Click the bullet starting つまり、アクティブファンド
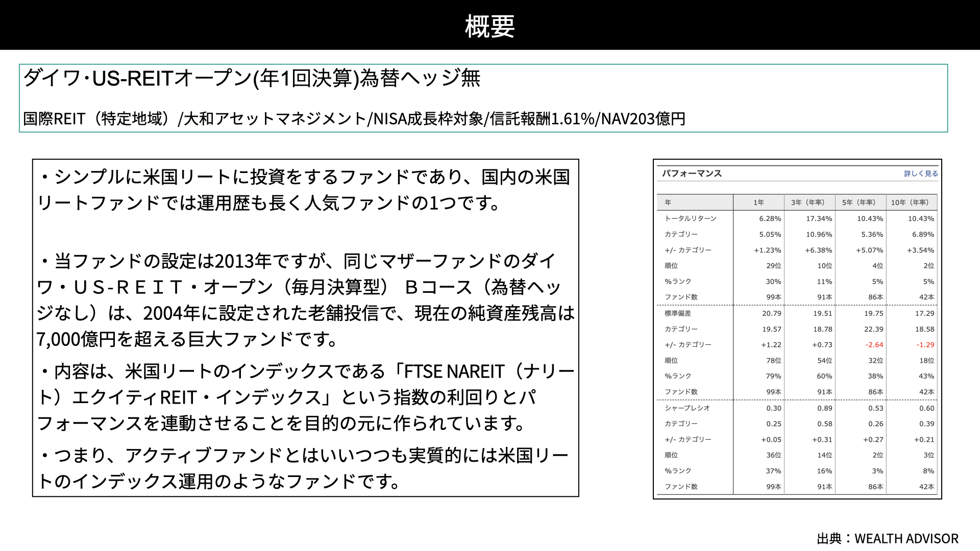This screenshot has width=980, height=551. click(x=303, y=468)
